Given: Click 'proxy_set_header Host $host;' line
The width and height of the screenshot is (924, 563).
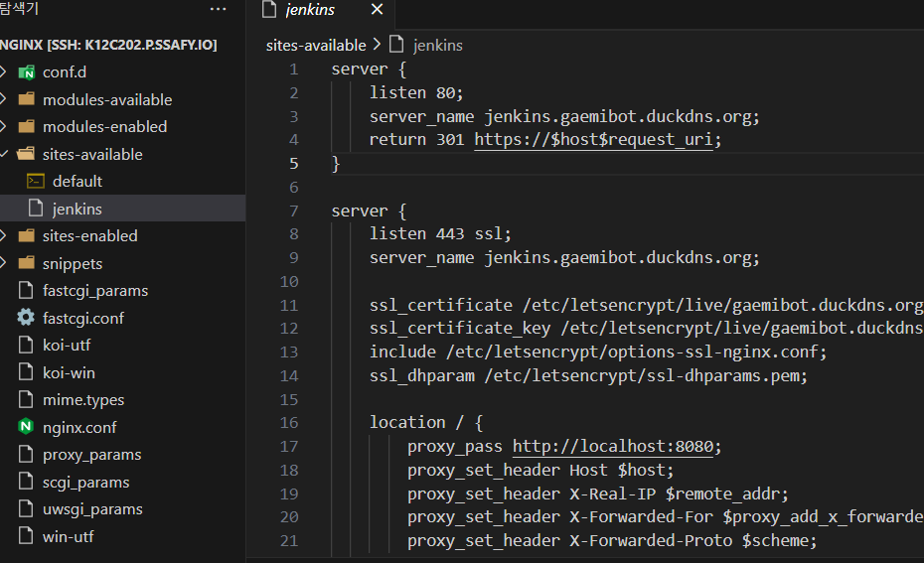Looking at the screenshot, I should click(x=540, y=470).
